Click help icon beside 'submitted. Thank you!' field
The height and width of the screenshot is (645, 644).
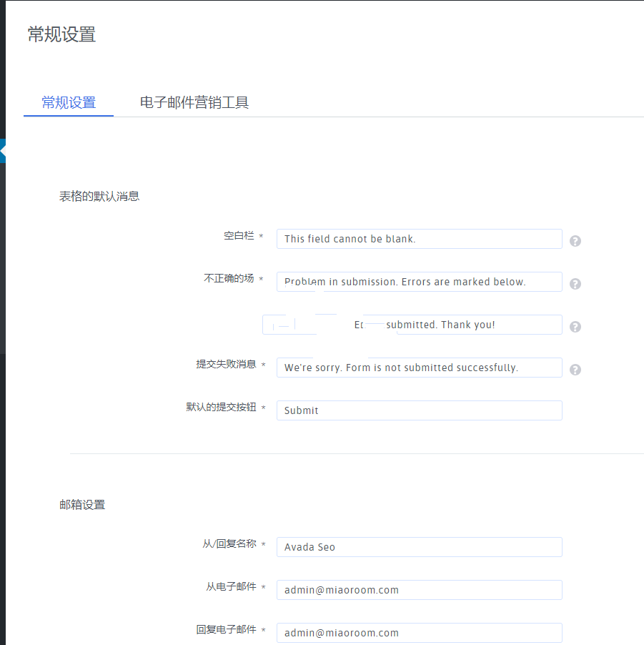click(x=575, y=327)
